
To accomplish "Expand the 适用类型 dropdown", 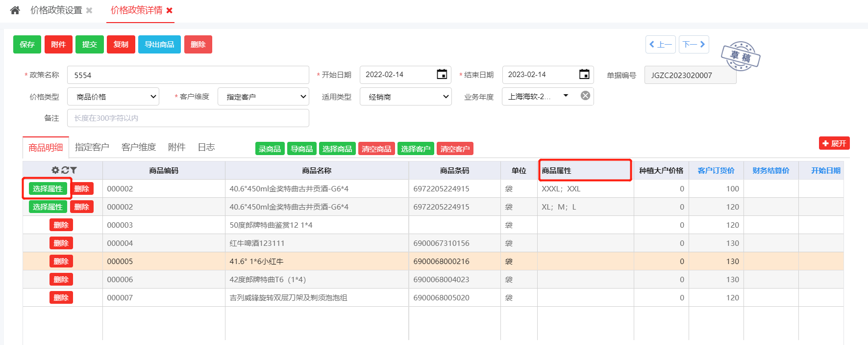I will [405, 97].
